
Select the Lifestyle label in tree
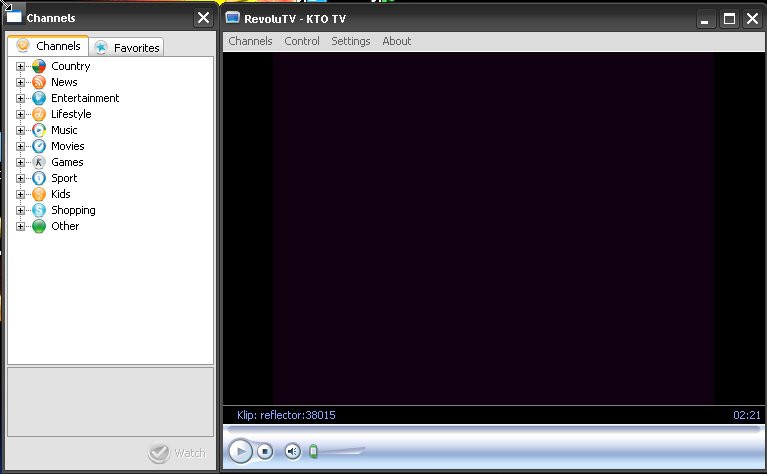coord(71,114)
